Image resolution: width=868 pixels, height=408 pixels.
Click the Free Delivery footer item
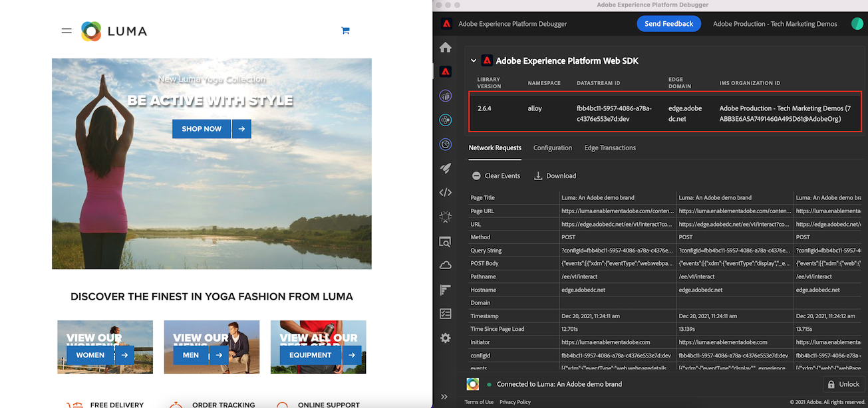click(x=106, y=404)
